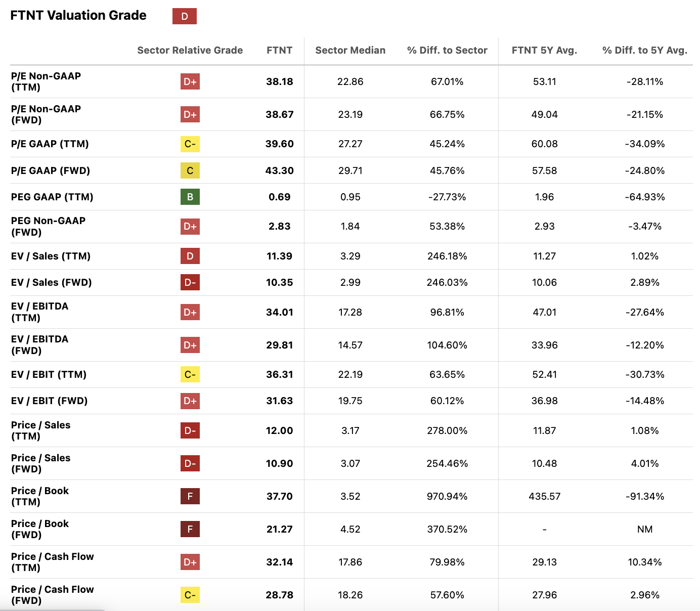The height and width of the screenshot is (611, 700).
Task: Click the D grade badge beside FTNT Valuation Grade
Action: [185, 16]
